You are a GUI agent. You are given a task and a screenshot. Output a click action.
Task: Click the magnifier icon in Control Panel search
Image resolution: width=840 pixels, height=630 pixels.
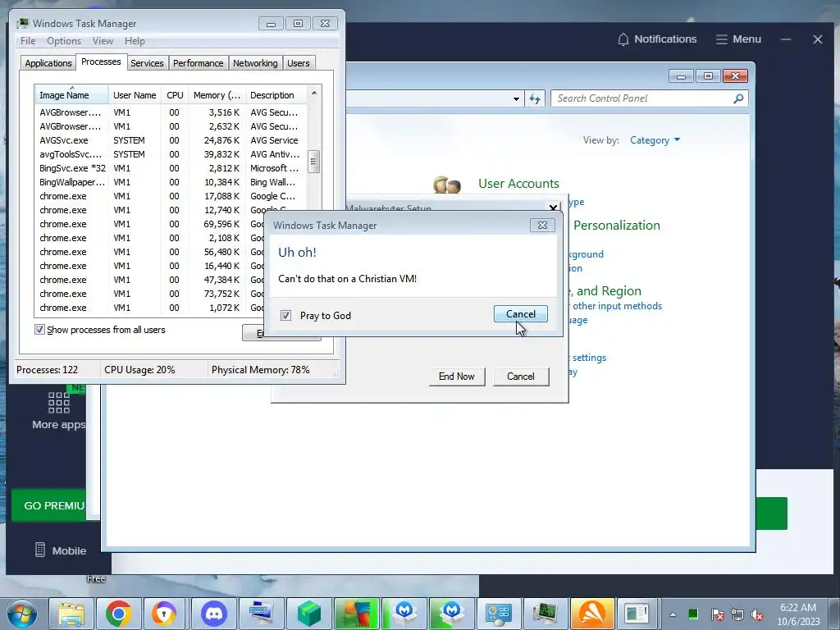point(738,98)
